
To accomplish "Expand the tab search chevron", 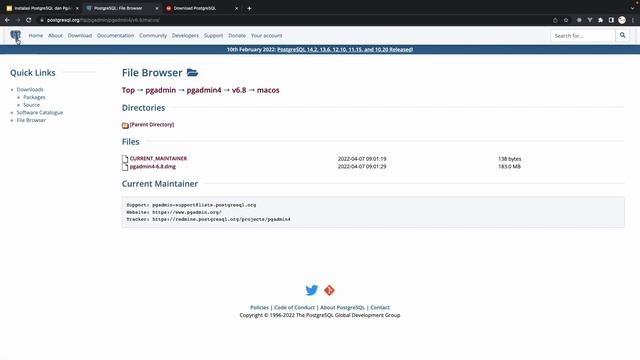I will coord(632,8).
